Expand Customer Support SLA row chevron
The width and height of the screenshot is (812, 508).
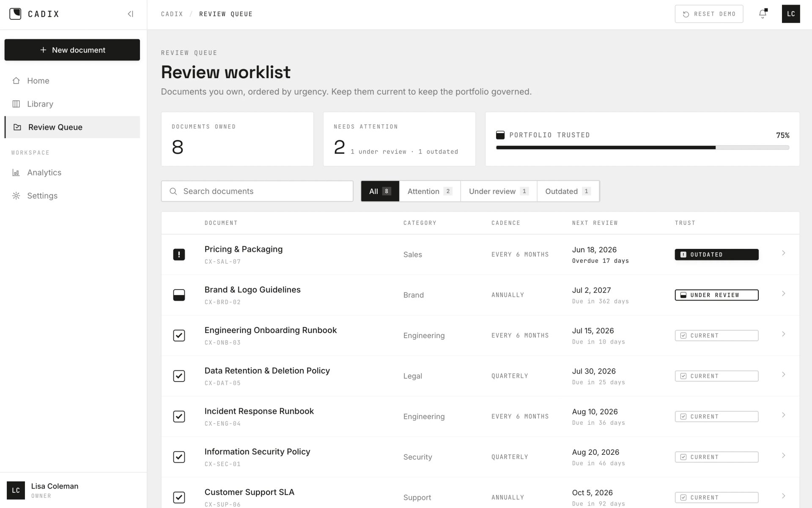(x=783, y=496)
